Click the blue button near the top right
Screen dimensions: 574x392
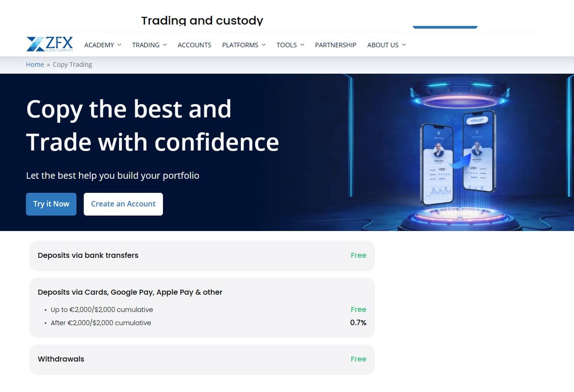[x=445, y=27]
